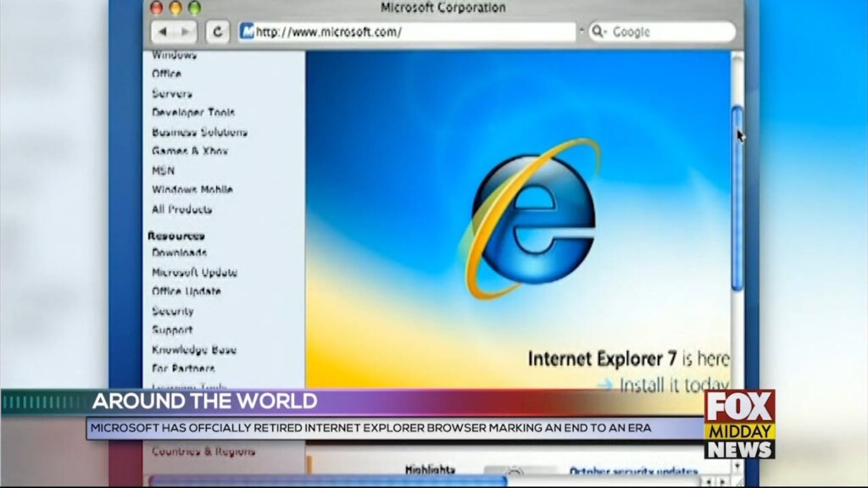Open Office Update link
868x488 pixels.
pos(186,291)
